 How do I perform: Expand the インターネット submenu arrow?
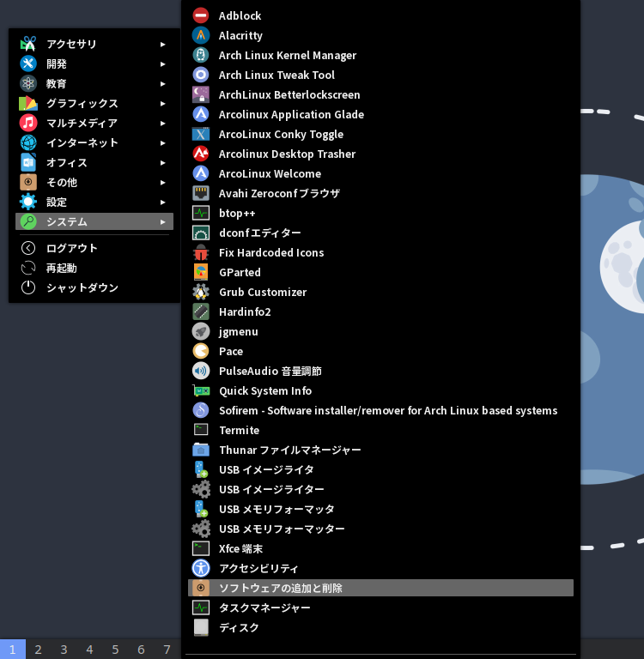tap(163, 142)
